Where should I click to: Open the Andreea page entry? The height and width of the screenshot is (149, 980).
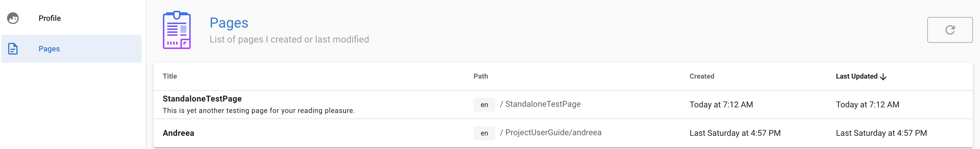click(x=179, y=133)
